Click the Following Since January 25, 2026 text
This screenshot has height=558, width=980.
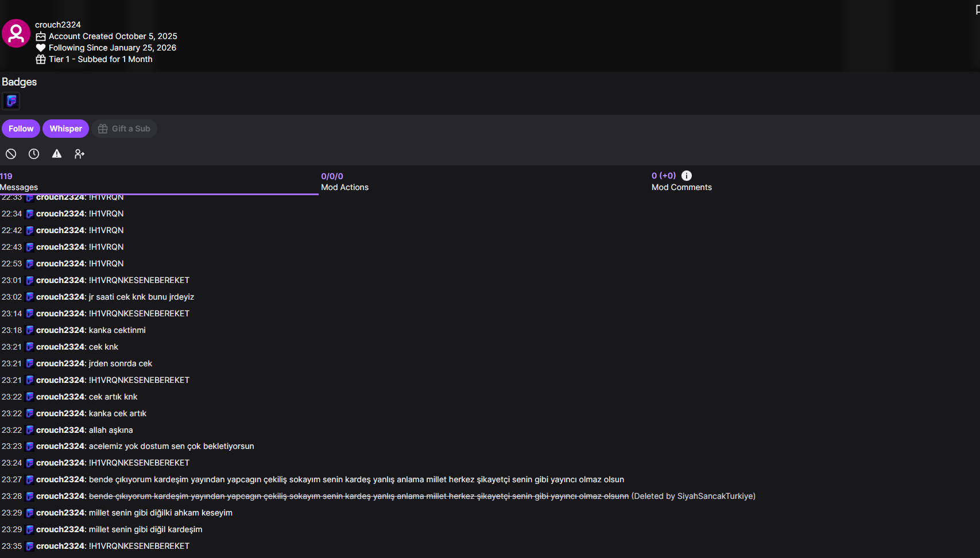[113, 48]
